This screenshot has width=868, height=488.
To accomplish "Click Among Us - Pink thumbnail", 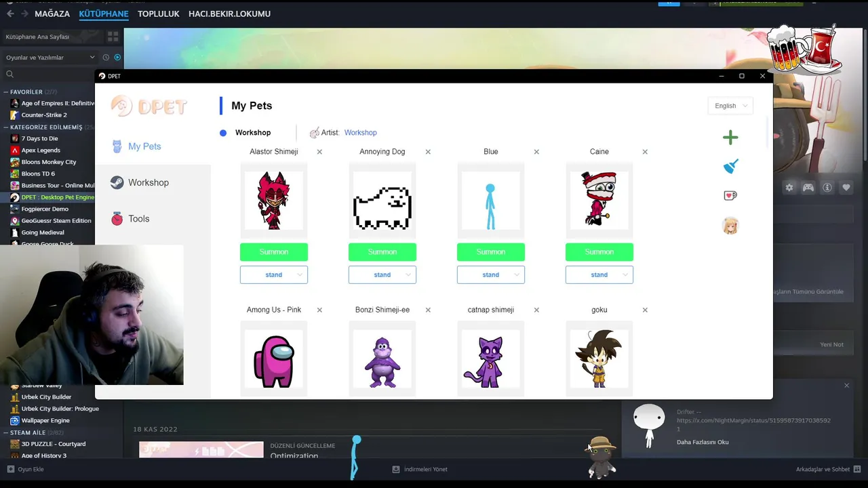I will [x=274, y=359].
